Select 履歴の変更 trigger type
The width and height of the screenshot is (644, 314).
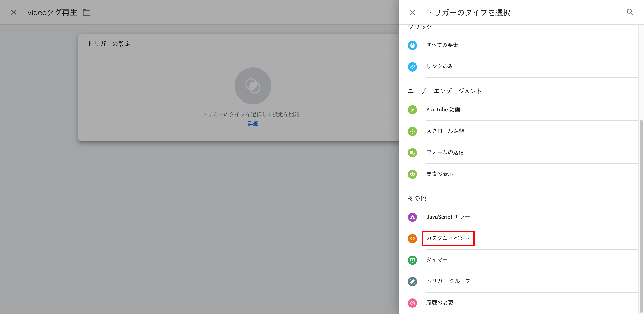523,303
